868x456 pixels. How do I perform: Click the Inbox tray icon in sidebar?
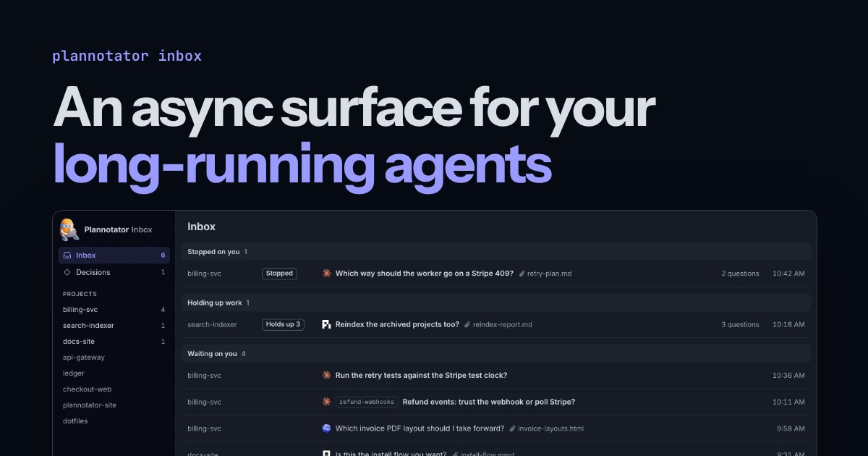(x=67, y=255)
